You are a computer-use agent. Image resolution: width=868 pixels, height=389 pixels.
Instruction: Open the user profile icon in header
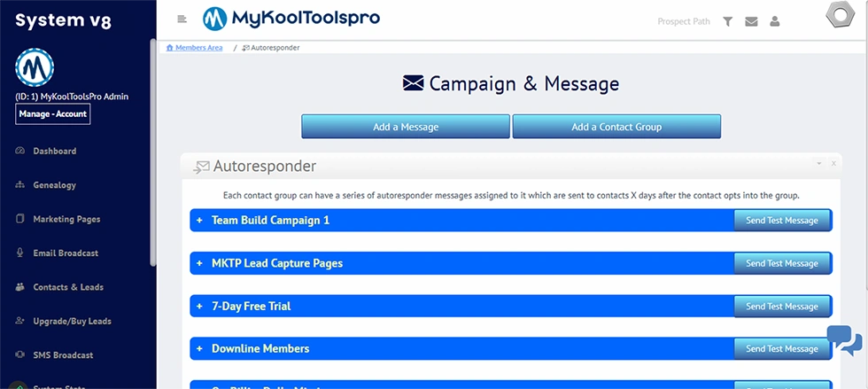(775, 21)
